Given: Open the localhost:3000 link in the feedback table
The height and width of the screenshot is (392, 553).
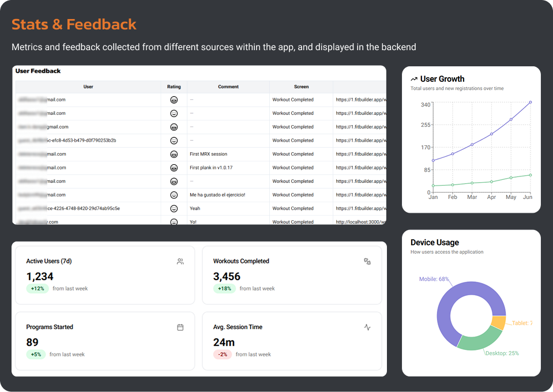Looking at the screenshot, I should click(x=360, y=221).
